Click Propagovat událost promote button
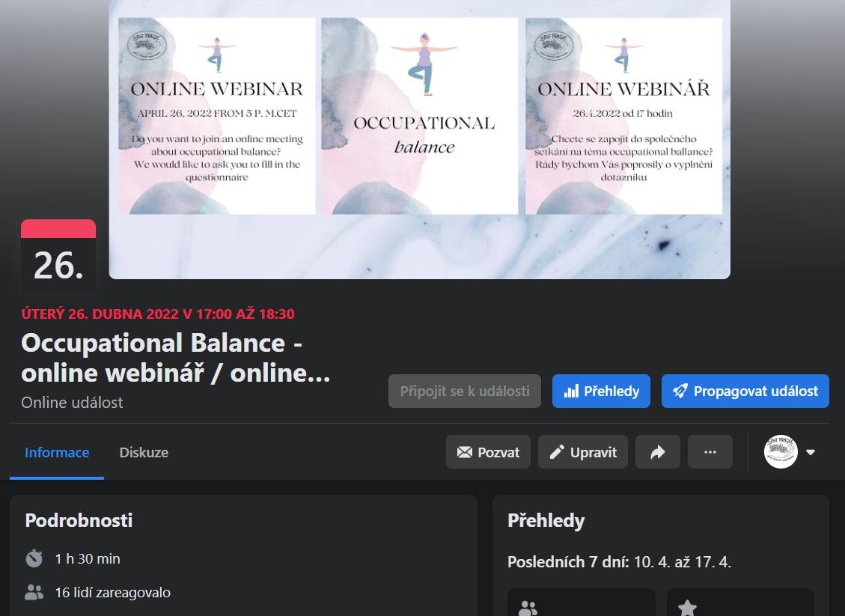The image size is (845, 616). pyautogui.click(x=745, y=391)
